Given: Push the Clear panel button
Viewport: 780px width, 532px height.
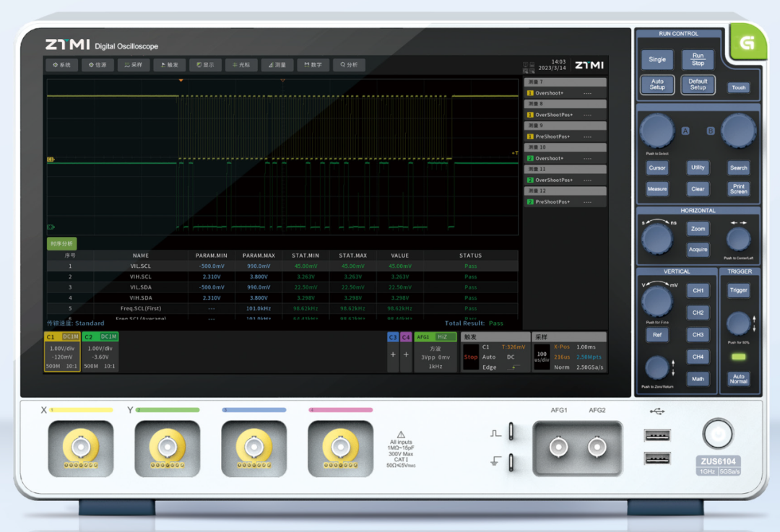Looking at the screenshot, I should pos(698,189).
